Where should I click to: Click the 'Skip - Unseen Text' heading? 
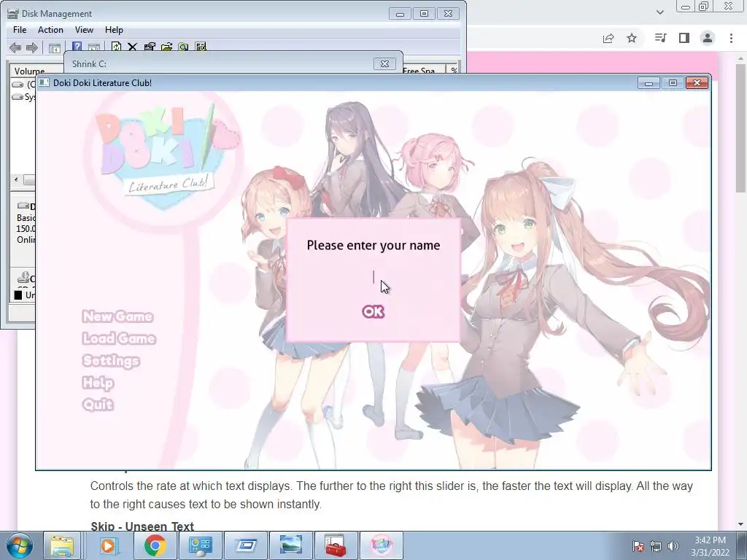click(x=142, y=526)
